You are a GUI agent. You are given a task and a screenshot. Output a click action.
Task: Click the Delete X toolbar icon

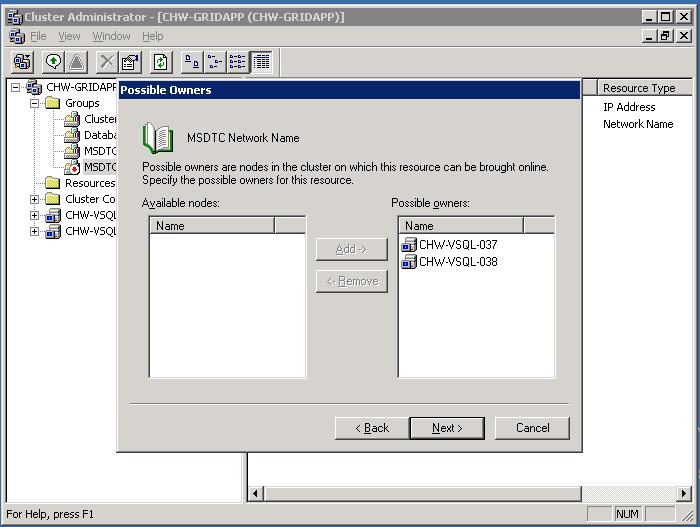[107, 62]
